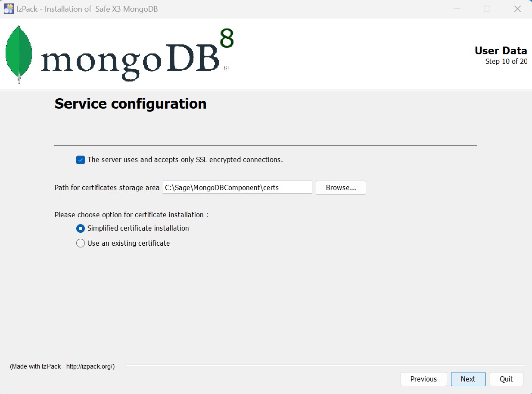This screenshot has height=394, width=532.
Task: Click the green MongoDB leaf logo
Action: [x=19, y=54]
